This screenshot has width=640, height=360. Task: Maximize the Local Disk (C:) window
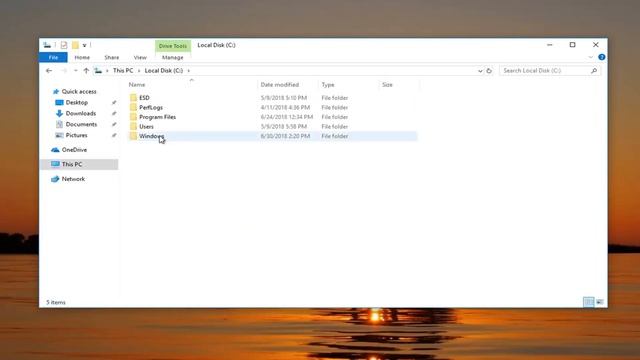572,45
